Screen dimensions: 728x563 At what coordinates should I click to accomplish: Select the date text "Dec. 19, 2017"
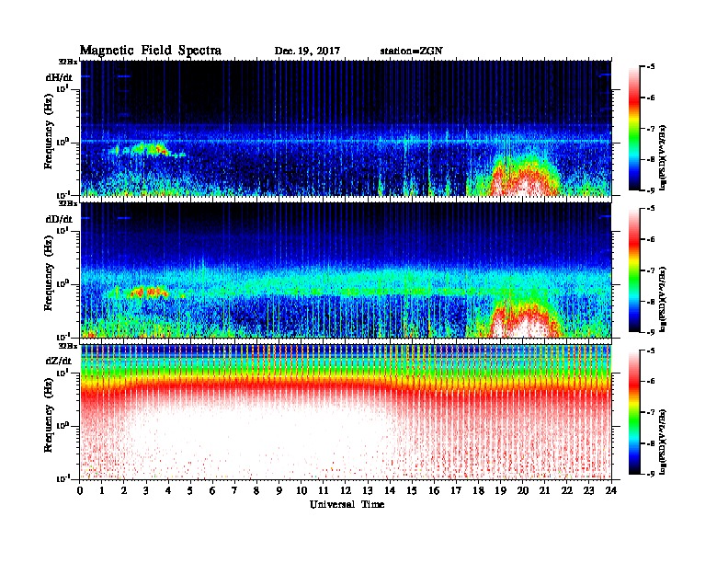(307, 52)
